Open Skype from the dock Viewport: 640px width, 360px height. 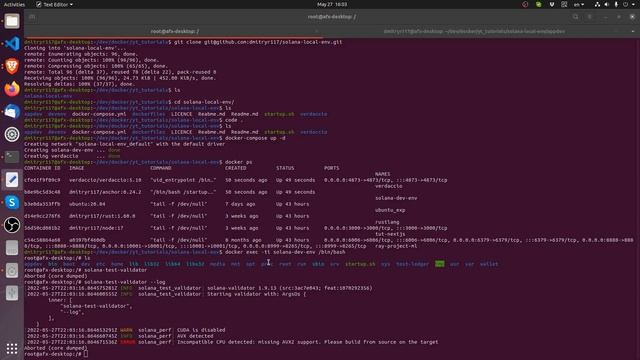pos(12,202)
